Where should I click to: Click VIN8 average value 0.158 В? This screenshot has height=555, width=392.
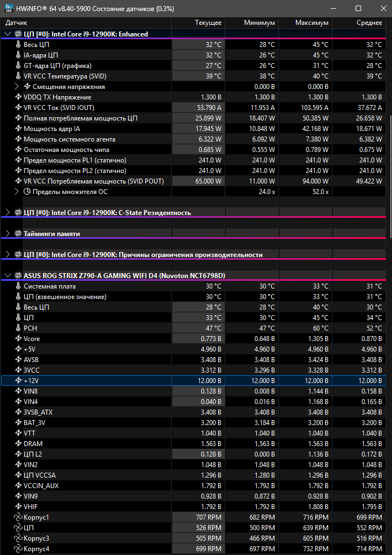pyautogui.click(x=372, y=391)
